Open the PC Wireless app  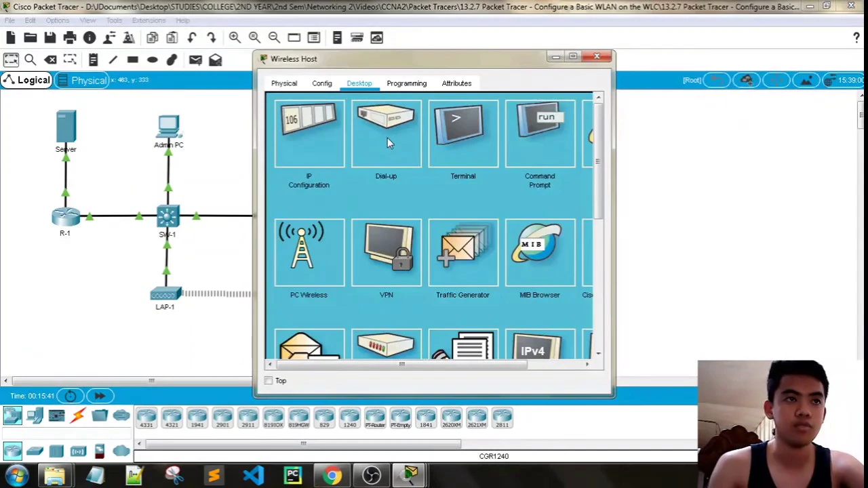pos(309,252)
